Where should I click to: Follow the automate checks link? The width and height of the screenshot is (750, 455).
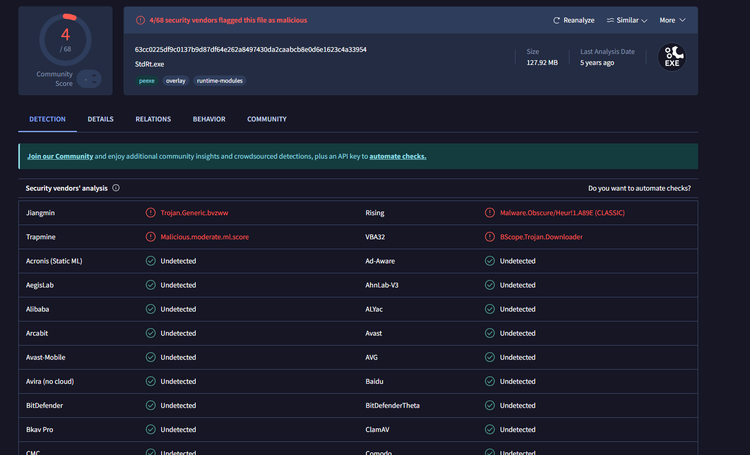point(397,156)
